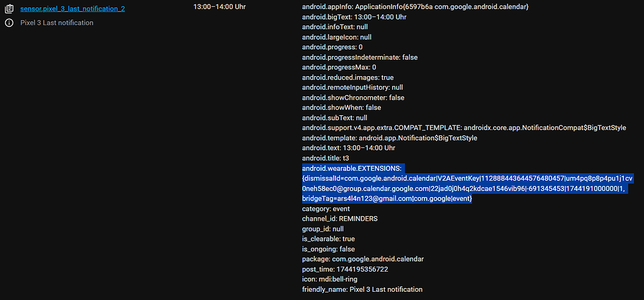Click the android.reduced.images attribute line
644x300 pixels.
coord(347,78)
